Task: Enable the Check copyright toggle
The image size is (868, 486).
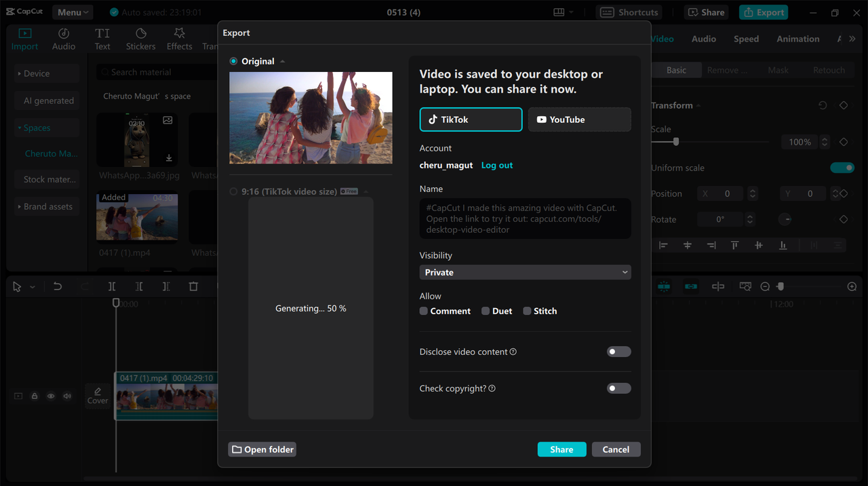Action: (x=618, y=388)
